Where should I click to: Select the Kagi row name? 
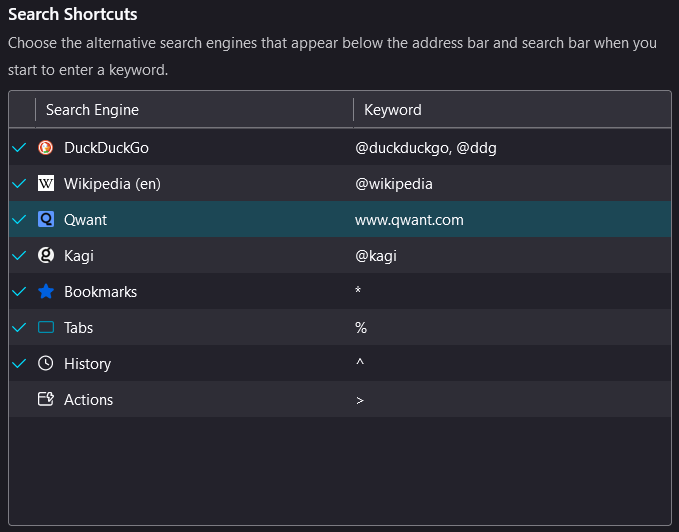click(x=79, y=256)
